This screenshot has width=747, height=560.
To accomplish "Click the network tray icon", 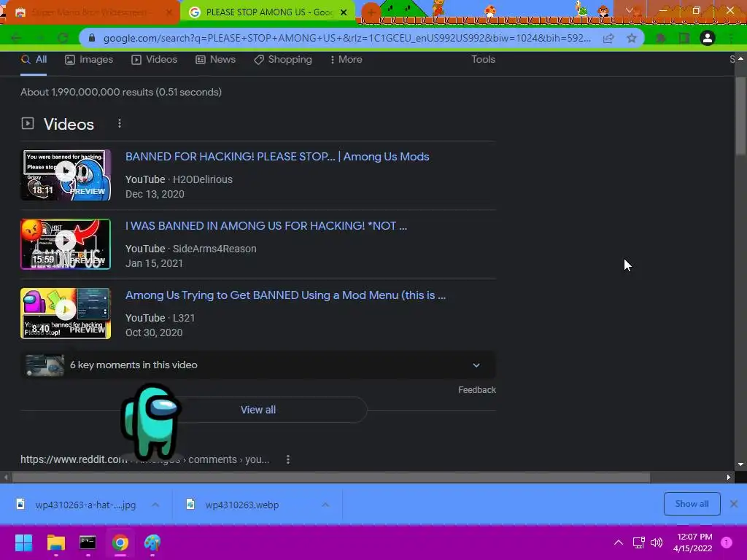I will [x=639, y=542].
